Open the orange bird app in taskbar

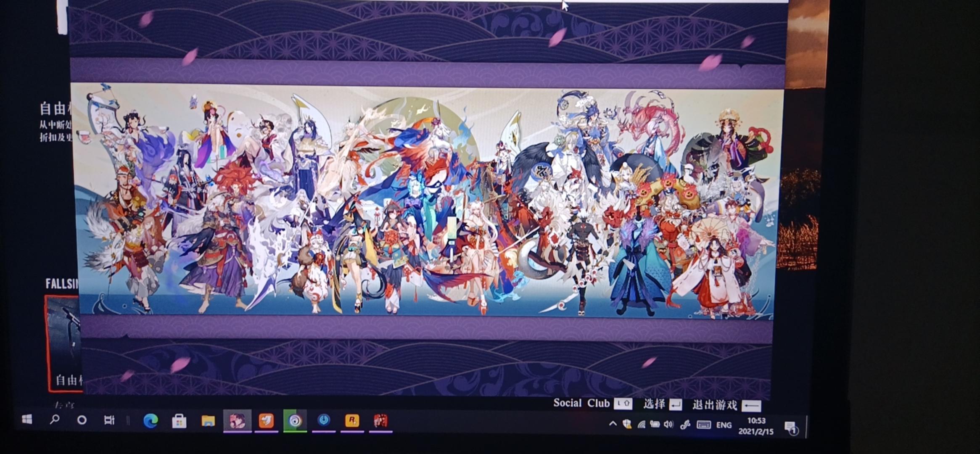coord(266,421)
